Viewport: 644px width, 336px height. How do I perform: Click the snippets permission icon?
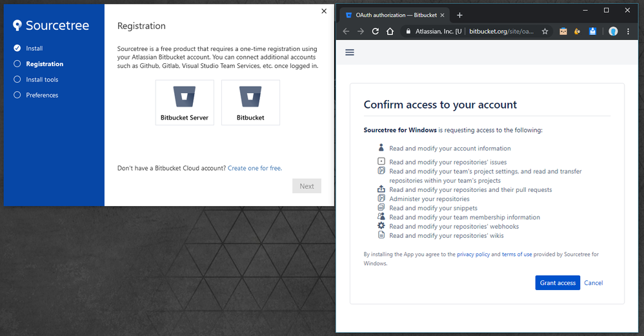(381, 207)
